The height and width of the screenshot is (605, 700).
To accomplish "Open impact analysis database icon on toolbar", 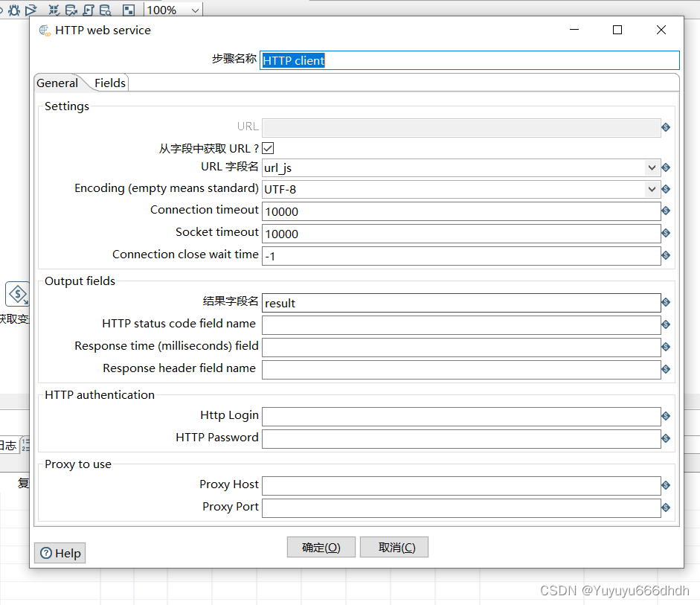I will tap(71, 10).
